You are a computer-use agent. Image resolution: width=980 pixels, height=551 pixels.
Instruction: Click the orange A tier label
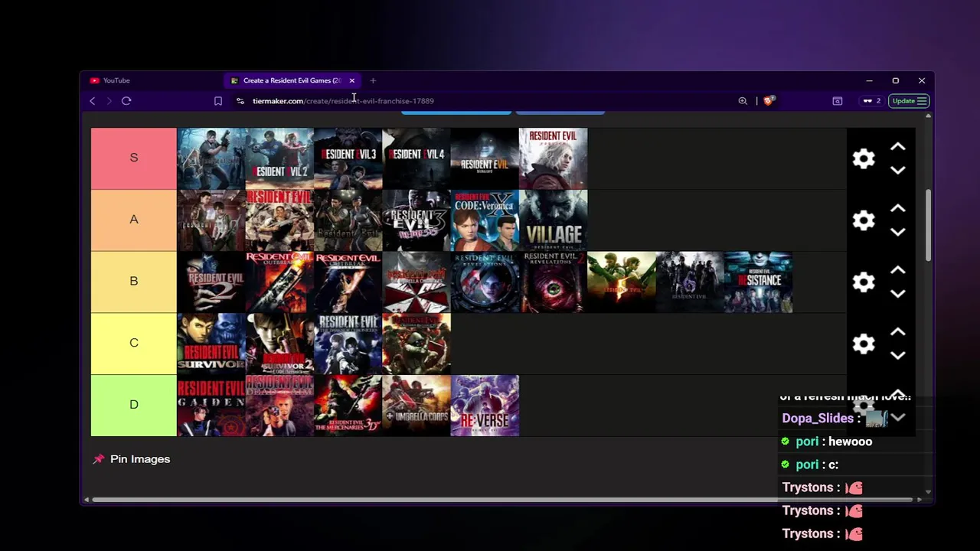(x=134, y=220)
